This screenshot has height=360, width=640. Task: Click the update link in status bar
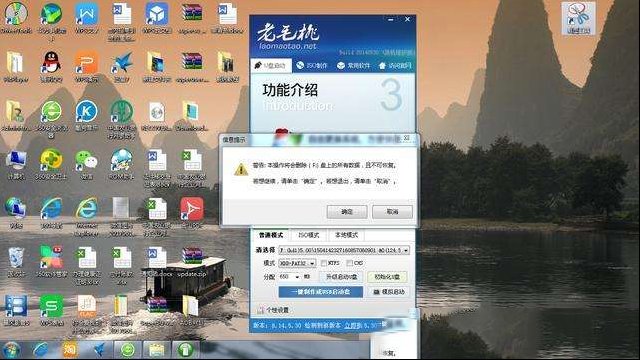coord(353,325)
